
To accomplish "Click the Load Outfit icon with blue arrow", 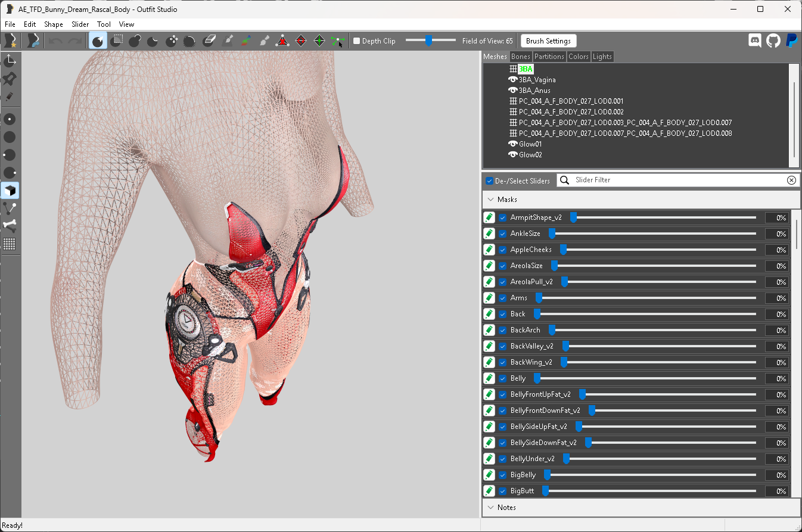I will coord(33,41).
